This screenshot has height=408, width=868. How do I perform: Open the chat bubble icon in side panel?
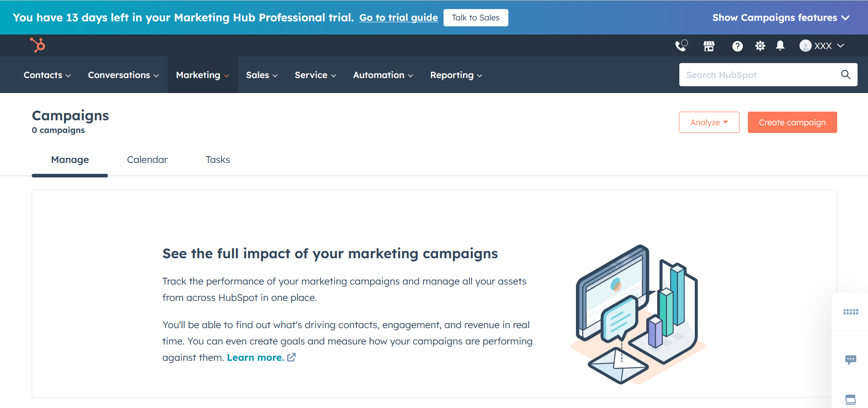tap(851, 360)
